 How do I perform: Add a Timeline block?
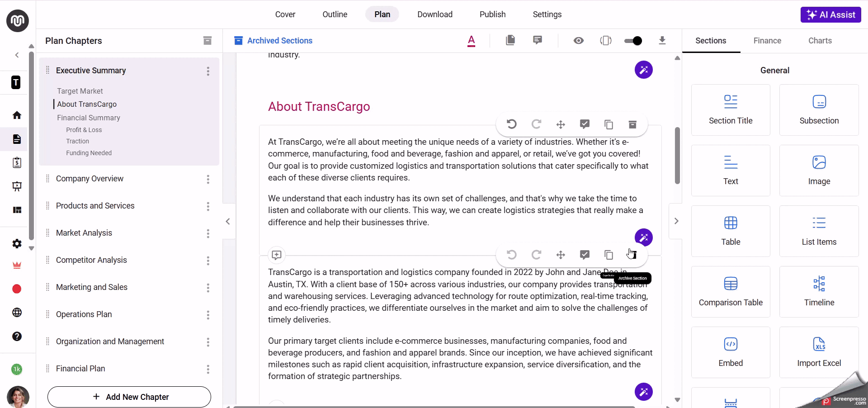[819, 292]
